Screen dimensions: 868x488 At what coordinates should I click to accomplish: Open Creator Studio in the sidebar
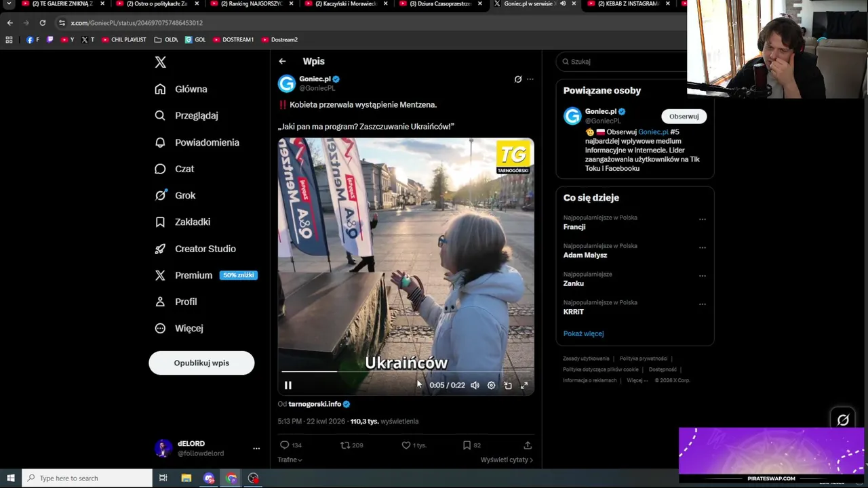[195, 249]
